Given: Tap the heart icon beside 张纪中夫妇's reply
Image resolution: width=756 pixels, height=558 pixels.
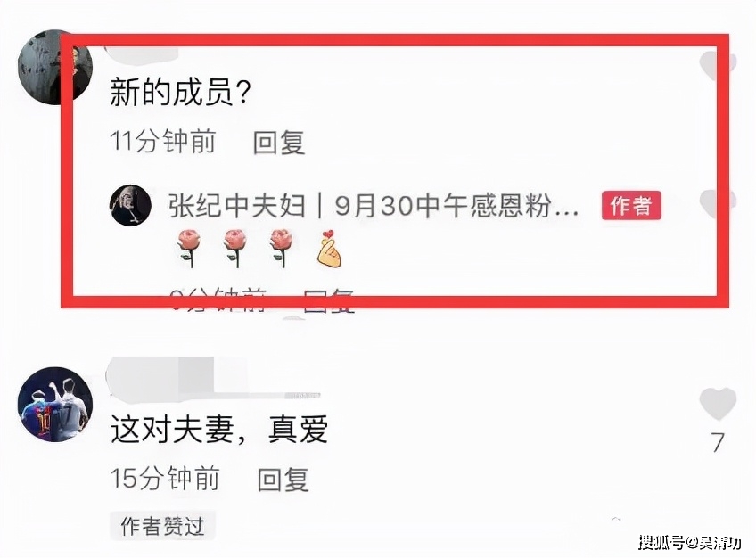Looking at the screenshot, I should 718,203.
